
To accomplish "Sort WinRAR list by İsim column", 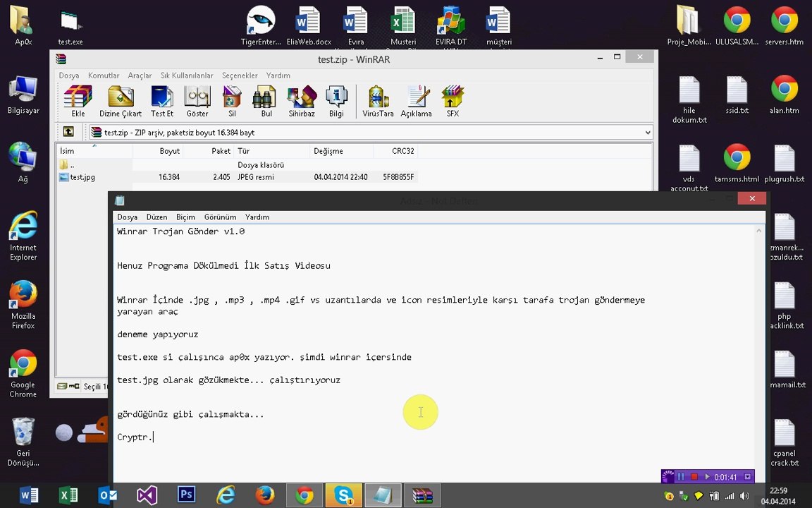I will 94,151.
